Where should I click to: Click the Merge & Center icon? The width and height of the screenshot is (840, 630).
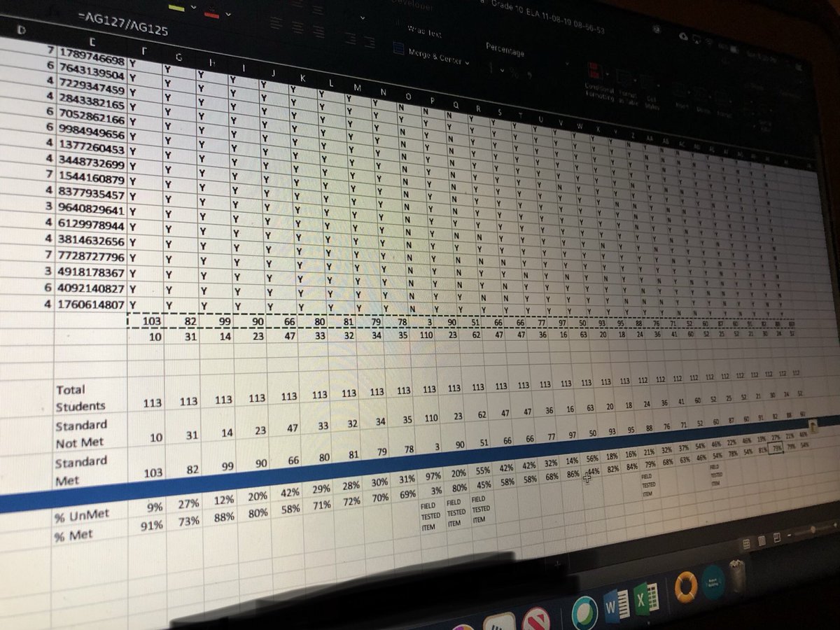click(398, 48)
